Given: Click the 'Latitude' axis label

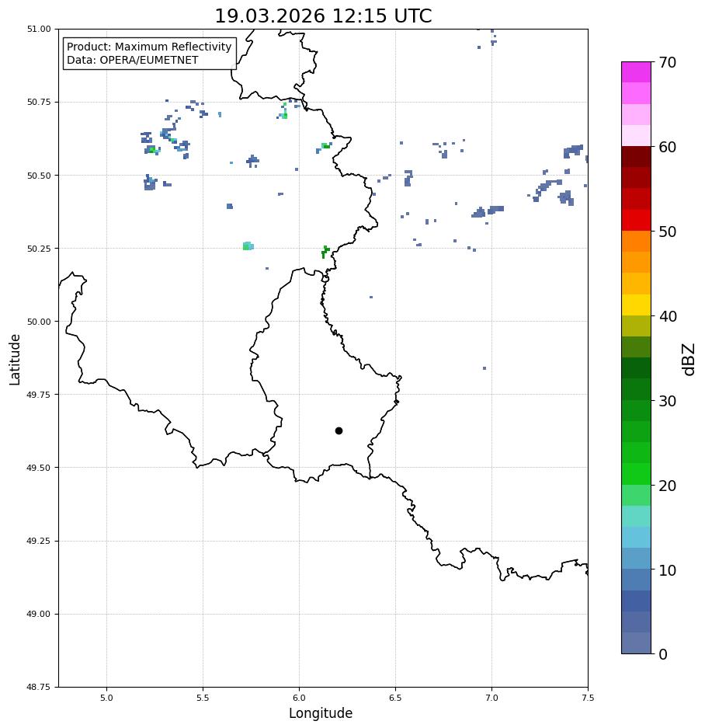Looking at the screenshot, I should pyautogui.click(x=15, y=360).
